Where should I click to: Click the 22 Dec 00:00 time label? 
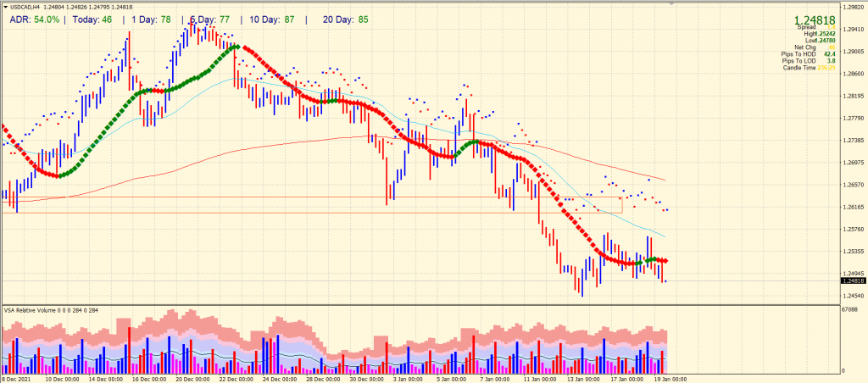coord(237,379)
